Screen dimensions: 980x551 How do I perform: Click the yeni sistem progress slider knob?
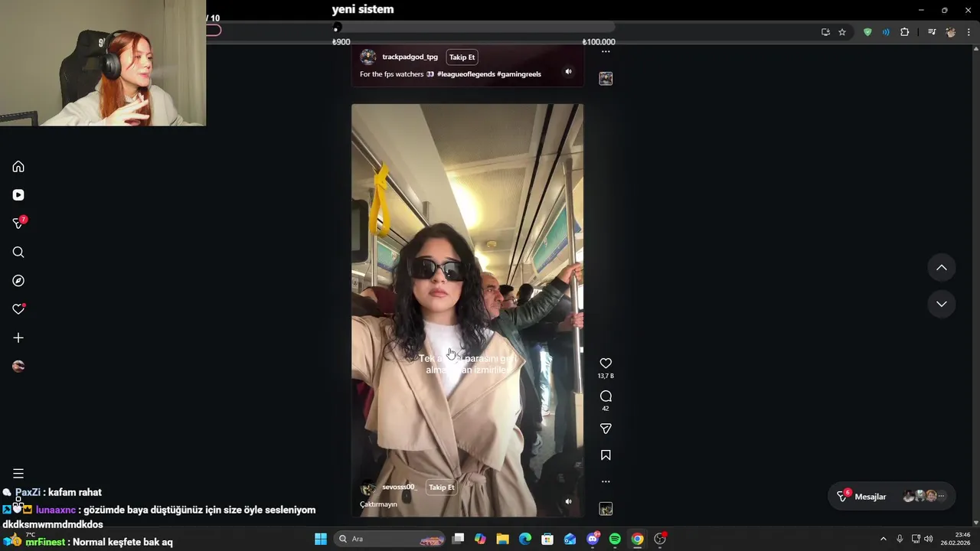pos(336,29)
